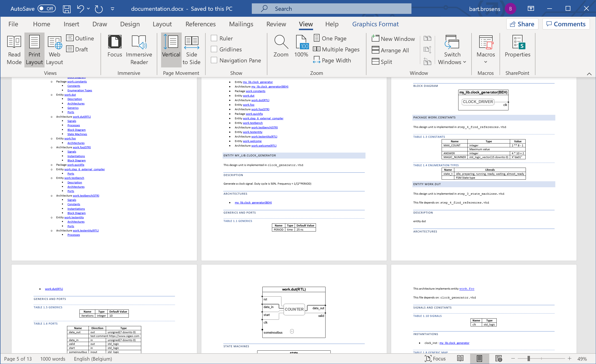Switch to Read Mode view
This screenshot has width=596, height=364.
[x=14, y=50]
